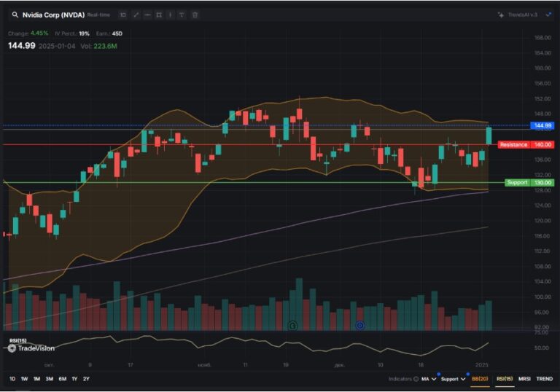
Task: Select the text annotation tool
Action: pos(182,15)
